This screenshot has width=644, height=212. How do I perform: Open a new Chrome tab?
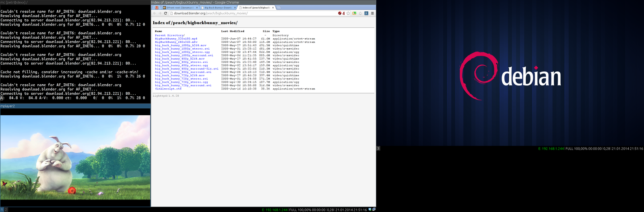[x=279, y=8]
